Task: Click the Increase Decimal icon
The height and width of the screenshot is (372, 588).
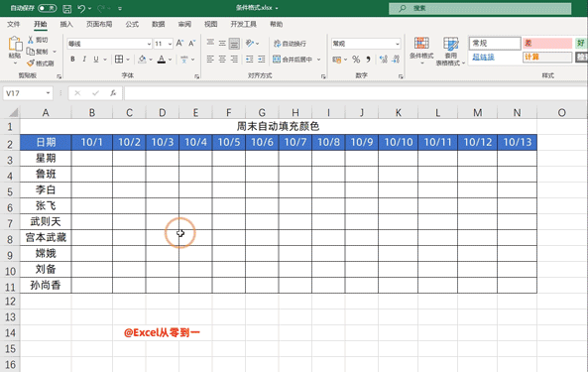Action: click(x=384, y=60)
